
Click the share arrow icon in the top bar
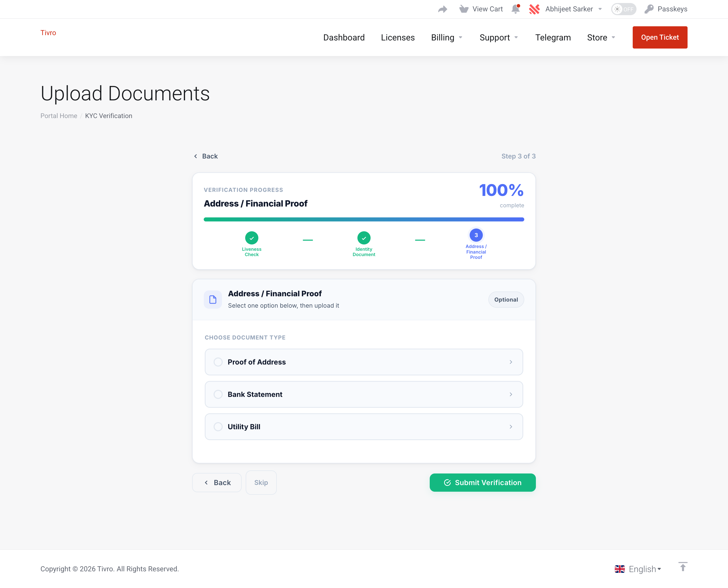coord(442,9)
